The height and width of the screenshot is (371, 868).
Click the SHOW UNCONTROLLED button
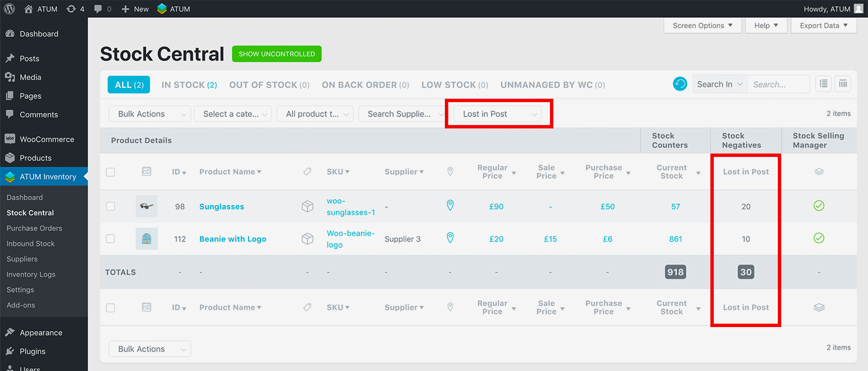click(277, 54)
